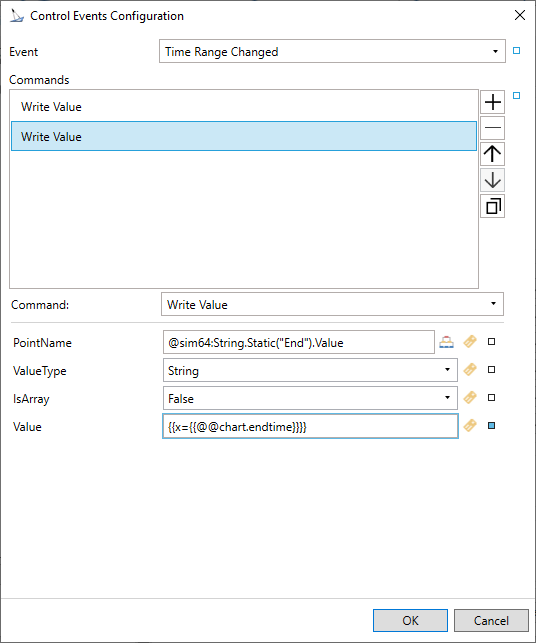
Task: Move selected command down
Action: [493, 180]
